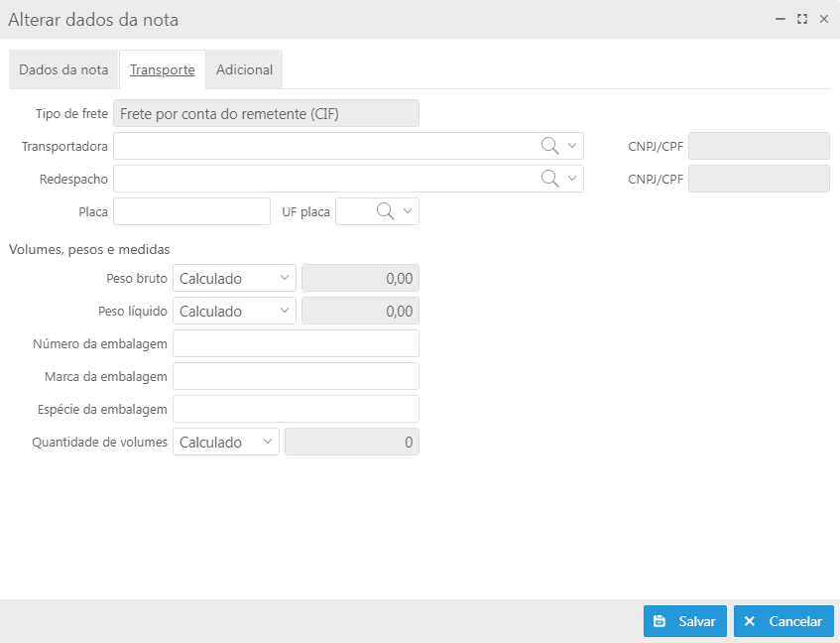The height and width of the screenshot is (643, 840).
Task: Expand the Redespacho dropdown arrow
Action: click(571, 179)
